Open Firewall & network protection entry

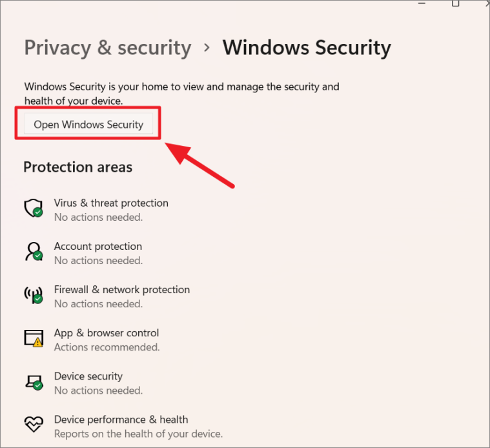[122, 296]
